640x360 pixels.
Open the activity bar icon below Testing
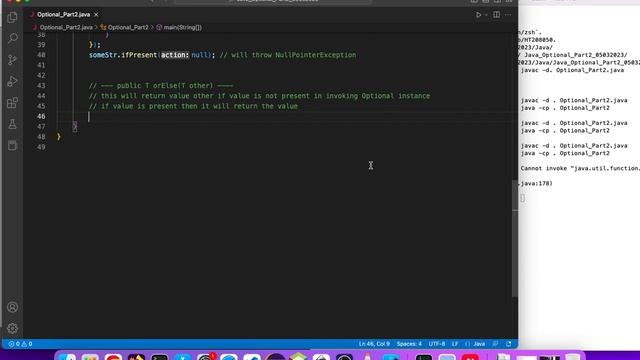point(12,145)
